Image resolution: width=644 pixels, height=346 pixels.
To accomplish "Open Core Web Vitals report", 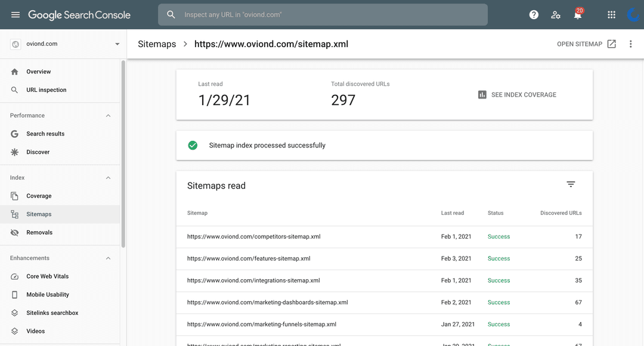I will pos(60,277).
